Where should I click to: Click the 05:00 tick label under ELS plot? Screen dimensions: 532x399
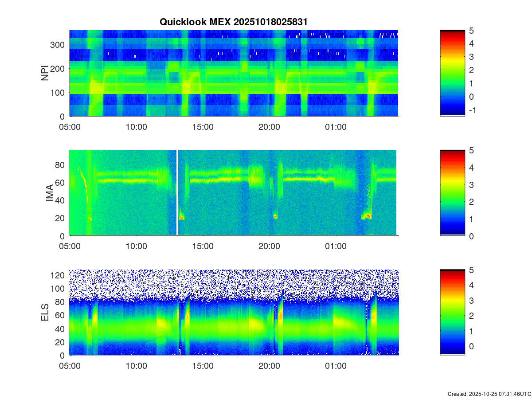click(70, 366)
